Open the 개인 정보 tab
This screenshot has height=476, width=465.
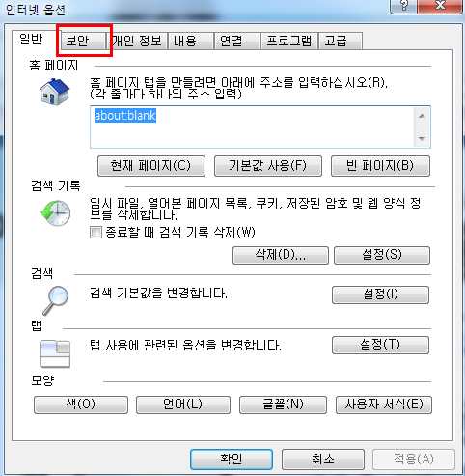tap(137, 41)
